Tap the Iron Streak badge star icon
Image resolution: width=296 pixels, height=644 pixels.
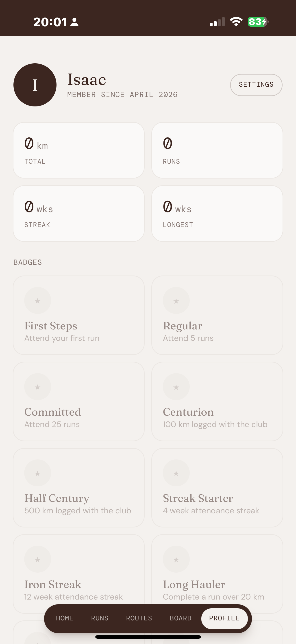click(x=38, y=559)
